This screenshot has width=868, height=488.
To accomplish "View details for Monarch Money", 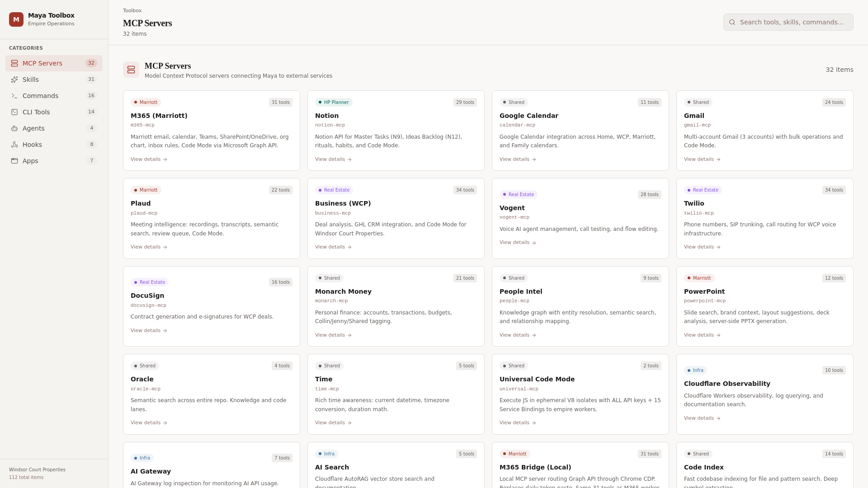I will pos(333,335).
